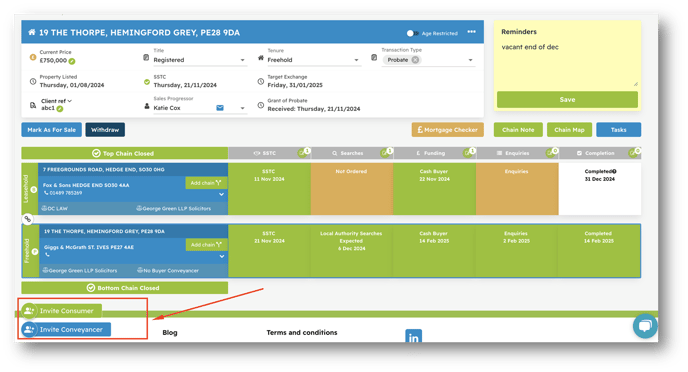Open the Tenure Freehold dropdown
The width and height of the screenshot is (688, 372).
314,60
